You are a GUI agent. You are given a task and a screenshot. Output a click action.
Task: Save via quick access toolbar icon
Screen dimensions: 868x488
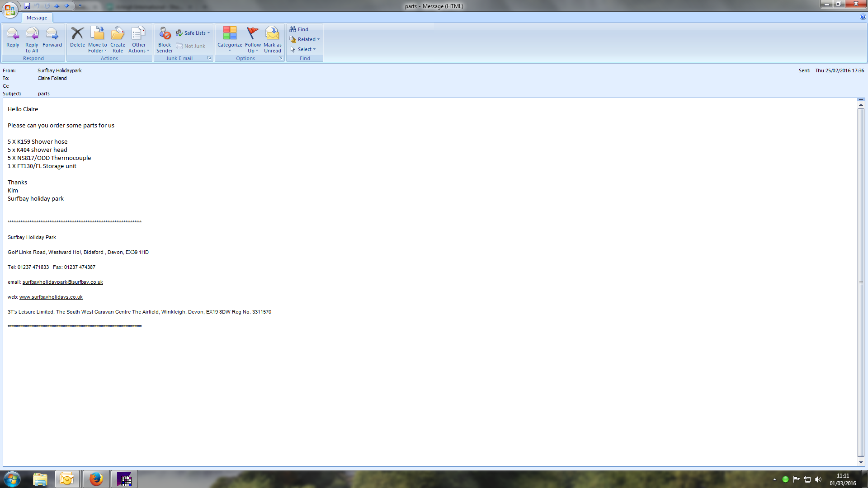click(x=27, y=6)
